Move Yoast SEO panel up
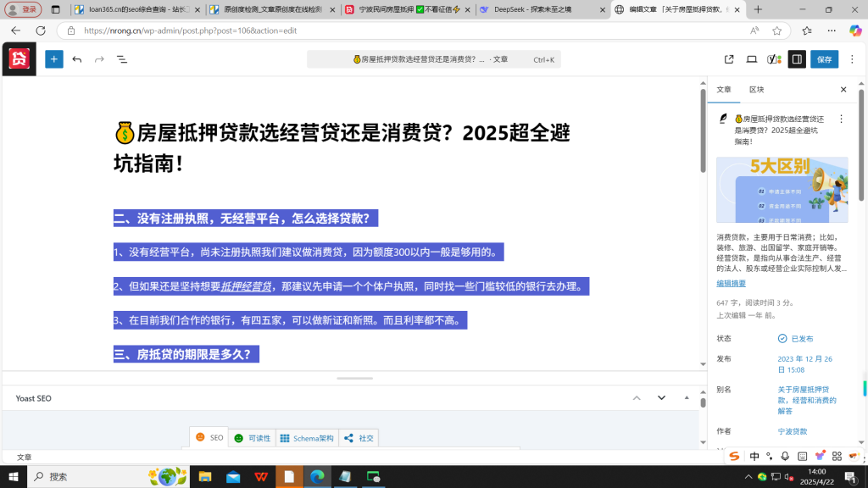868x488 pixels. pyautogui.click(x=637, y=398)
